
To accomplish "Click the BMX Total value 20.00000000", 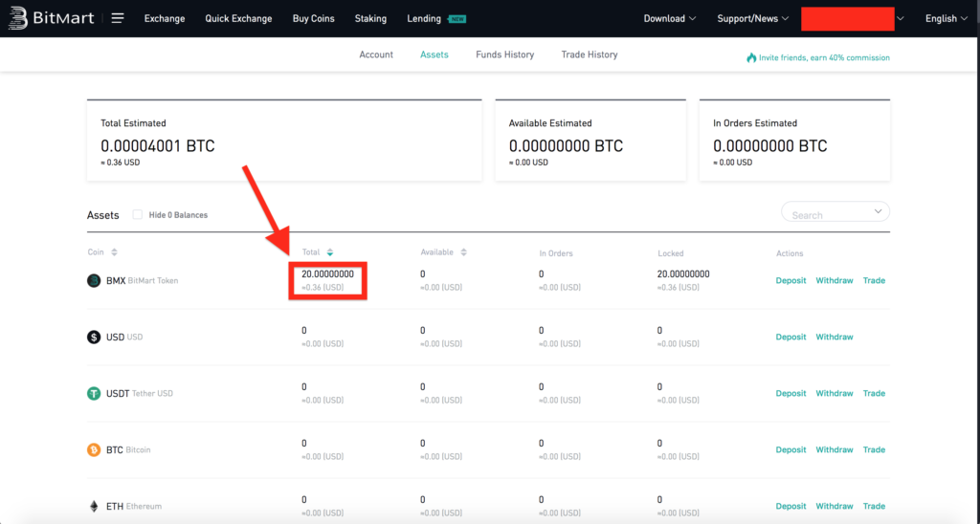I will pyautogui.click(x=327, y=274).
